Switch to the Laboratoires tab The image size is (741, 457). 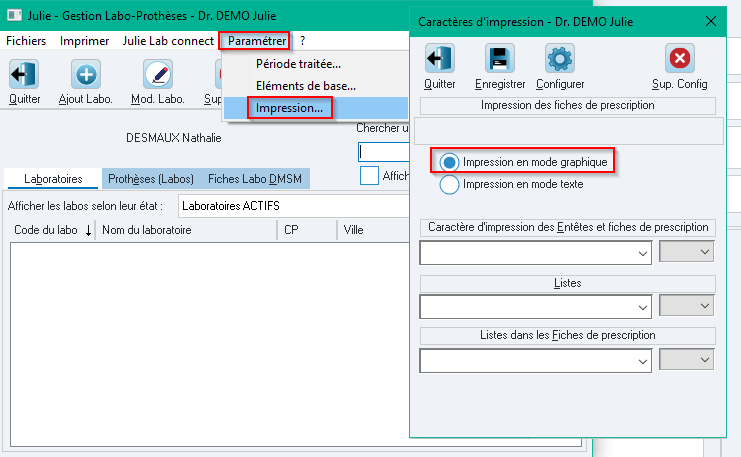[x=53, y=179]
